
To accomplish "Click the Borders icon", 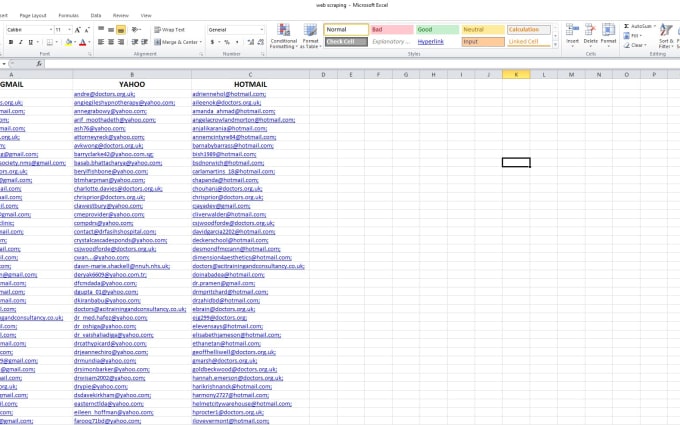I will coord(49,42).
